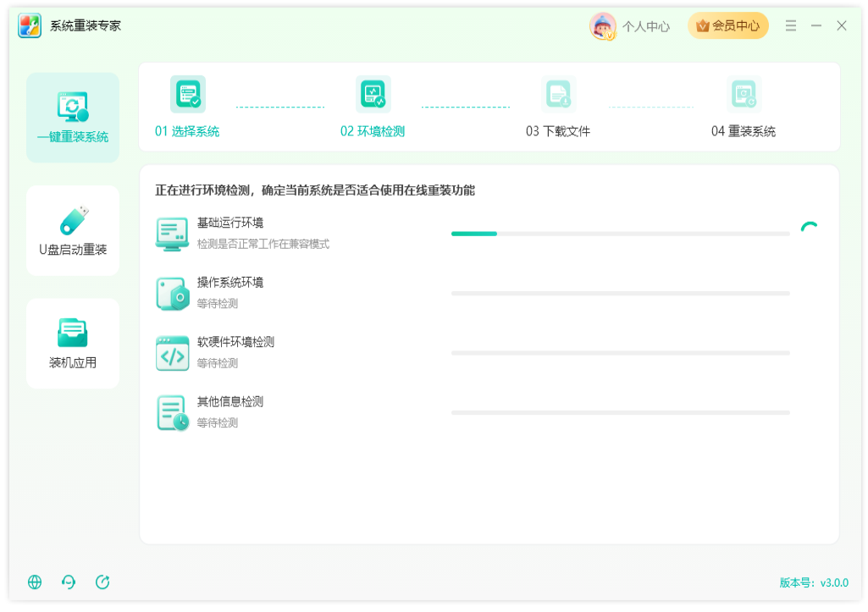
Task: Click the 01 选择系统 step icon
Action: tap(188, 94)
